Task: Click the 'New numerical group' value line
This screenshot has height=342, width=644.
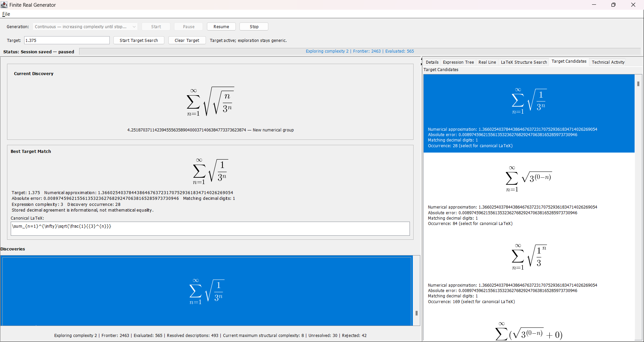Action: tap(210, 130)
